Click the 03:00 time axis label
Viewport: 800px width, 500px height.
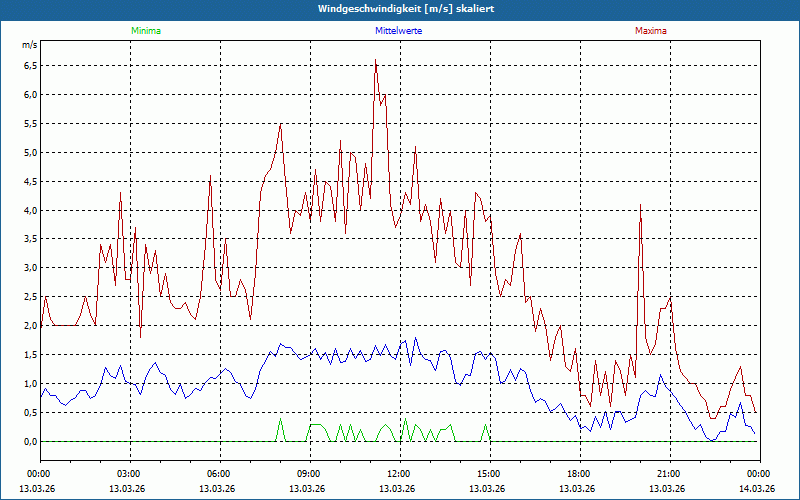point(129,474)
